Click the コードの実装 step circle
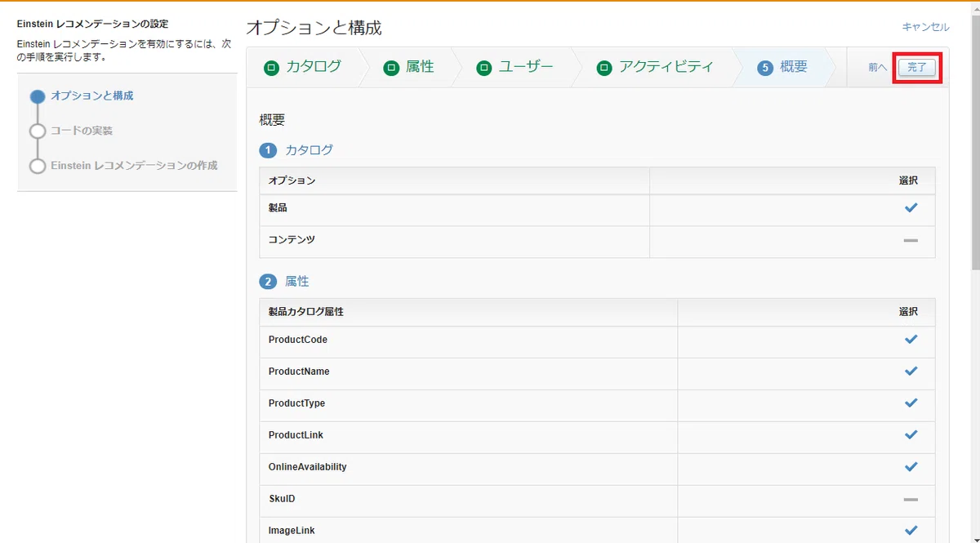Viewport: 980px width, 543px height. [38, 131]
